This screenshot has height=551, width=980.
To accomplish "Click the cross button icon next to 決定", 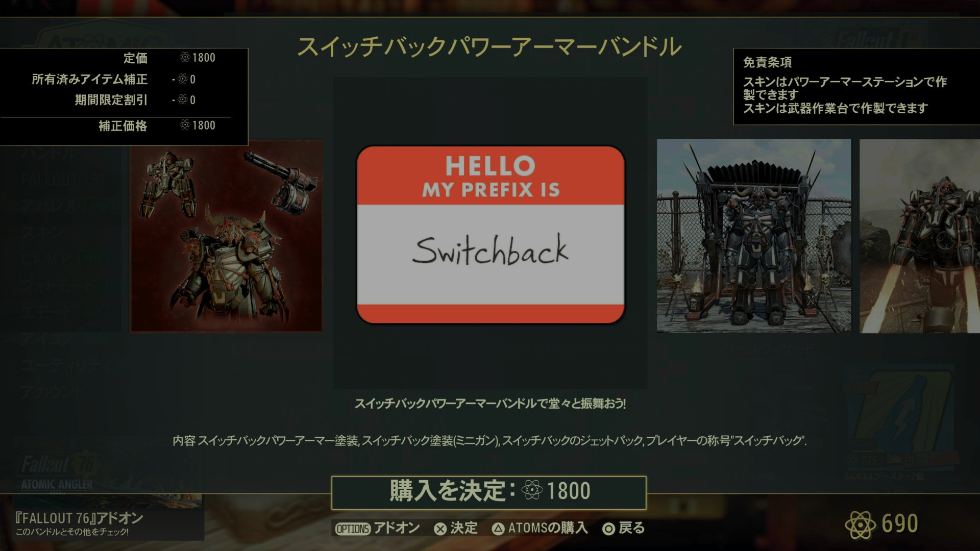I will point(440,529).
